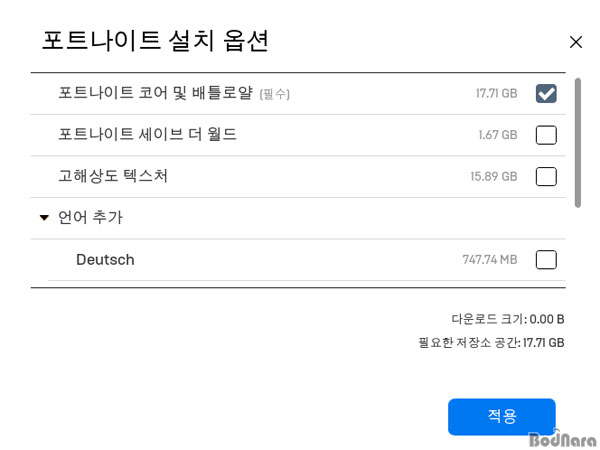The width and height of the screenshot is (600, 450).
Task: Click the 747.74 MB size label
Action: (x=490, y=260)
